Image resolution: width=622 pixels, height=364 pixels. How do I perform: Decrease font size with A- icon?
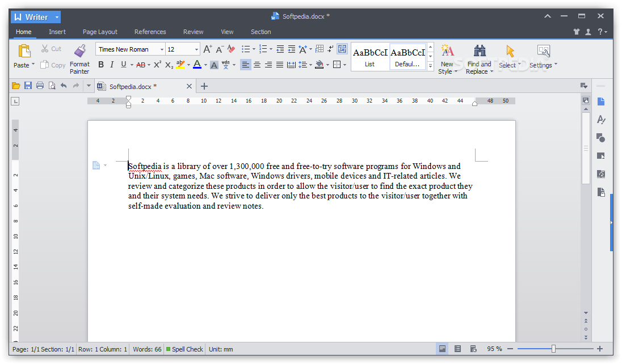pos(220,49)
